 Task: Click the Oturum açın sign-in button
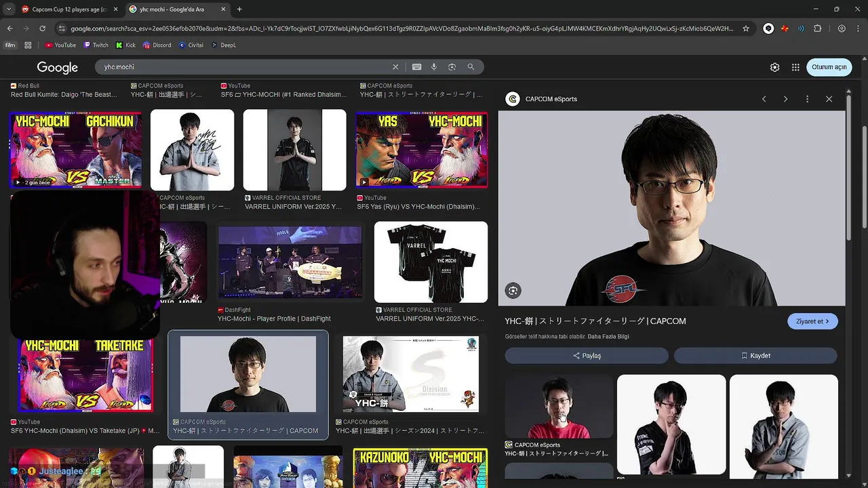tap(829, 67)
